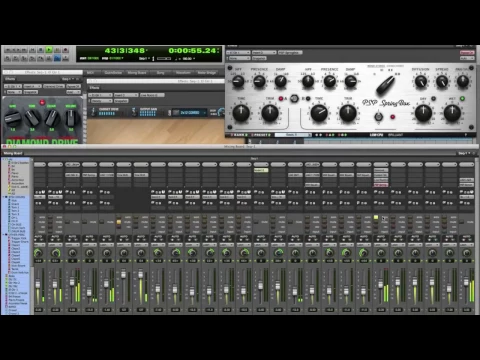
Task: Switch to the MIDI tab
Action: [90, 73]
